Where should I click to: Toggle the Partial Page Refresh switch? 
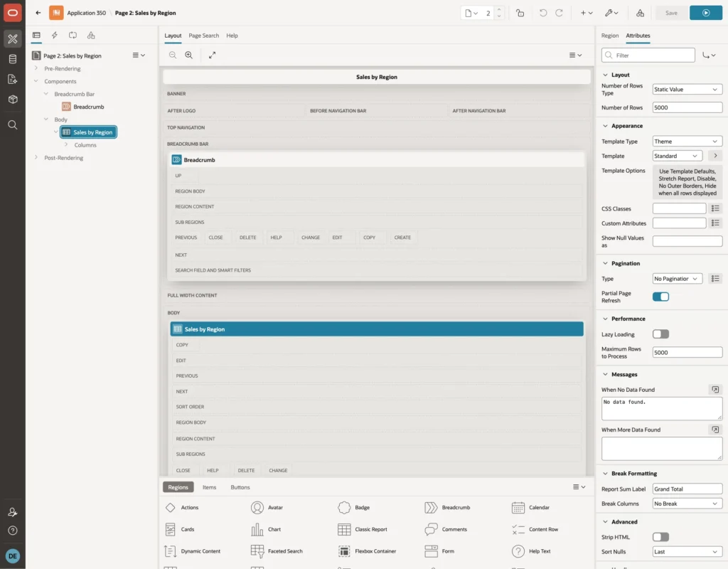pos(660,297)
